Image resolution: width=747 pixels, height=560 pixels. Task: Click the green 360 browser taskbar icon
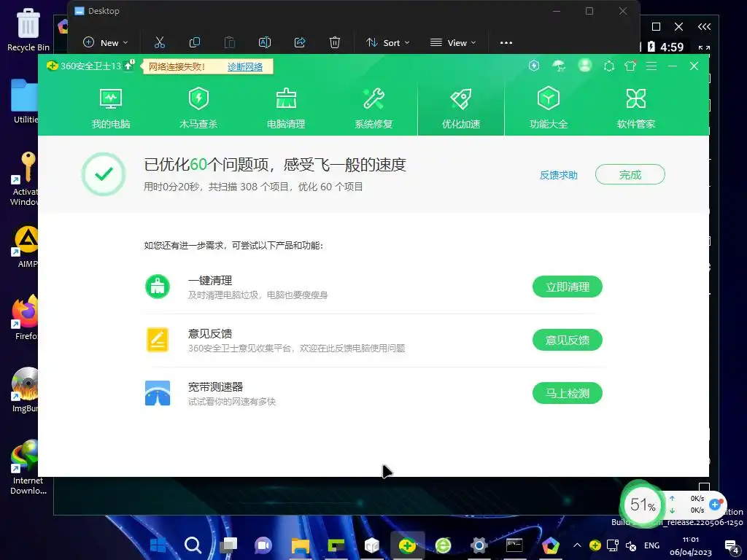coord(443,545)
